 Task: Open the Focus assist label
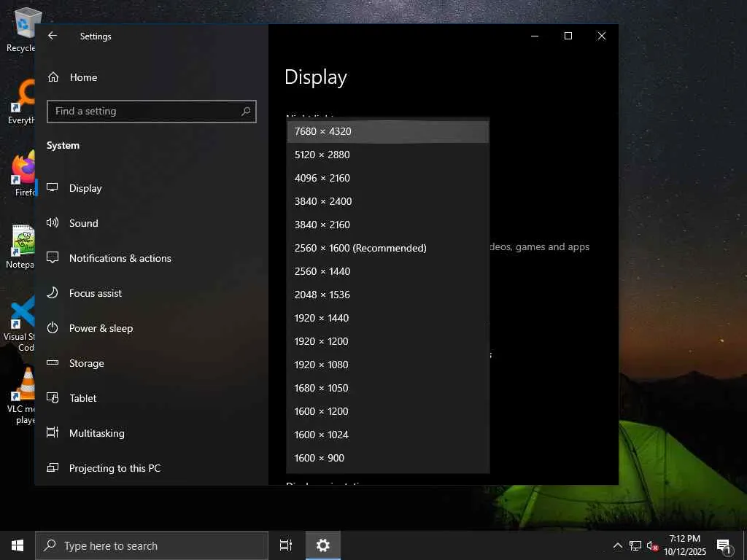pos(96,293)
